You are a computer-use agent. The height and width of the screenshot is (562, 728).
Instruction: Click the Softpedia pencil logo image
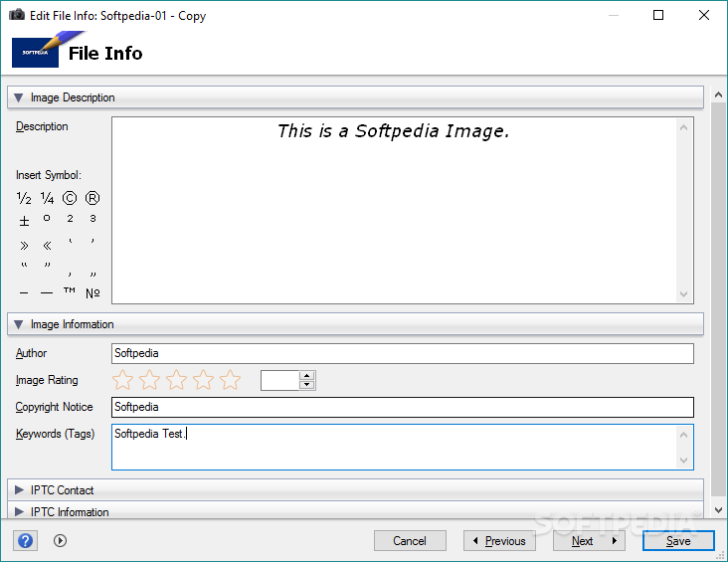coord(47,49)
